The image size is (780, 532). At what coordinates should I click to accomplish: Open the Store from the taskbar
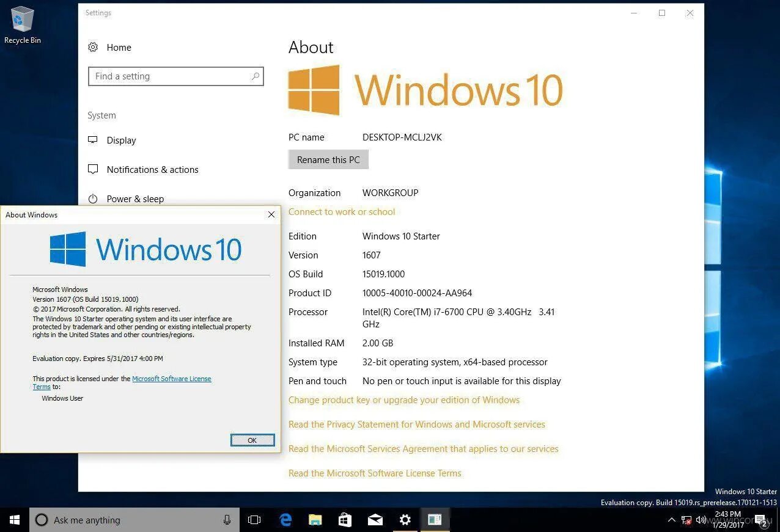point(345,520)
